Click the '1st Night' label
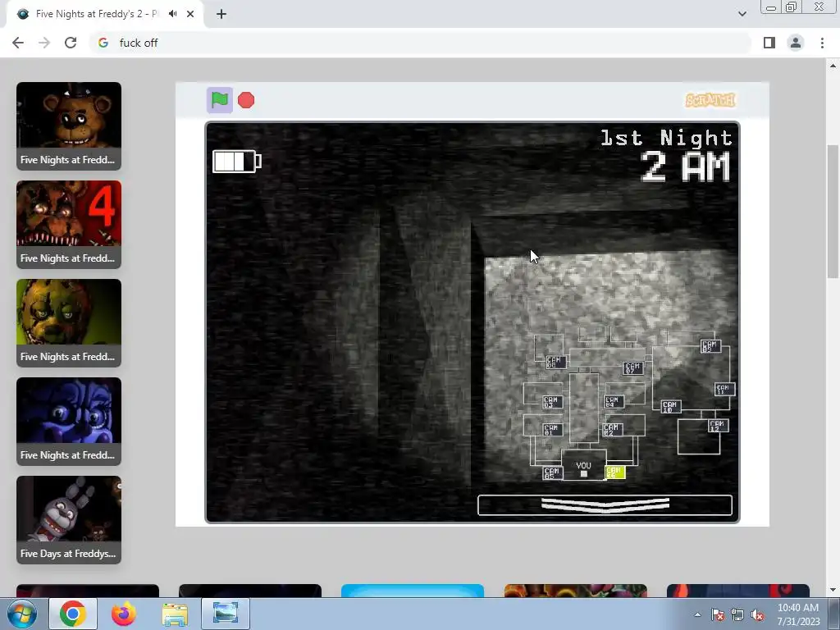The image size is (840, 630). click(x=666, y=138)
